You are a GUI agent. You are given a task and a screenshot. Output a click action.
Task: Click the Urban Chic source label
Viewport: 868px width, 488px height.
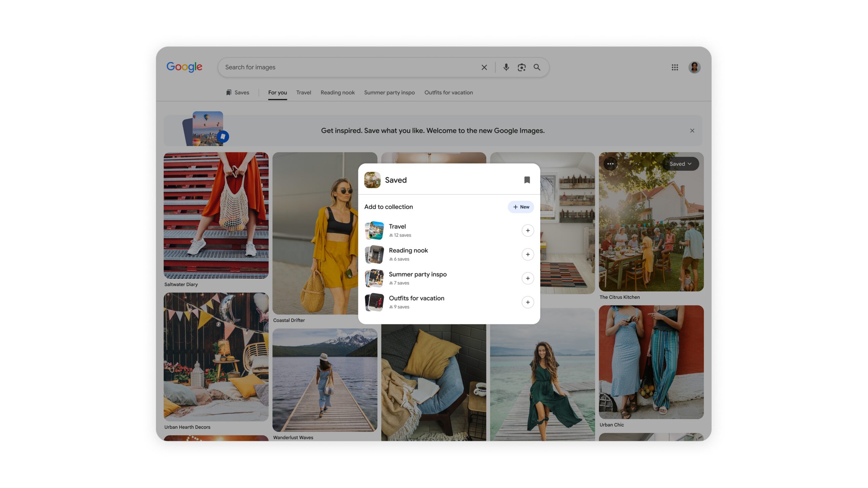611,425
